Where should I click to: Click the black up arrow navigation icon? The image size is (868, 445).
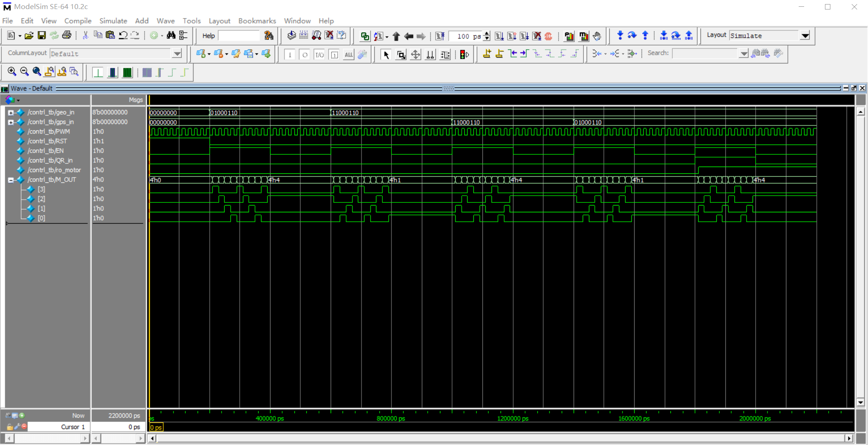tap(396, 36)
